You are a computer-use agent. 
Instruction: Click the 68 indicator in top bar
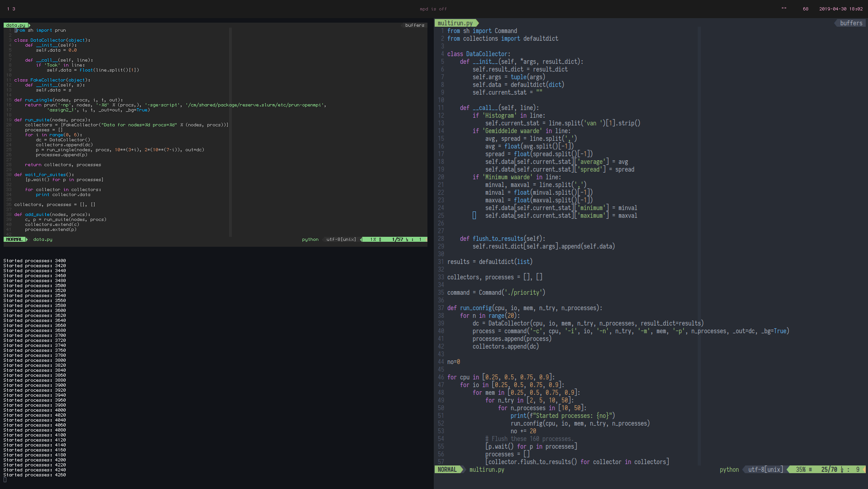pos(806,9)
